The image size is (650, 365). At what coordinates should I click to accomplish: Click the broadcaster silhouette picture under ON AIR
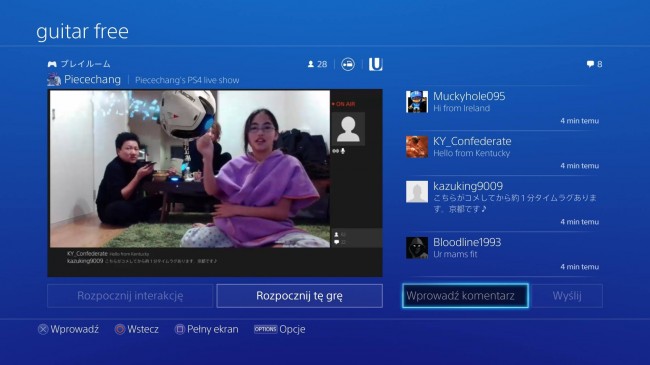[348, 129]
